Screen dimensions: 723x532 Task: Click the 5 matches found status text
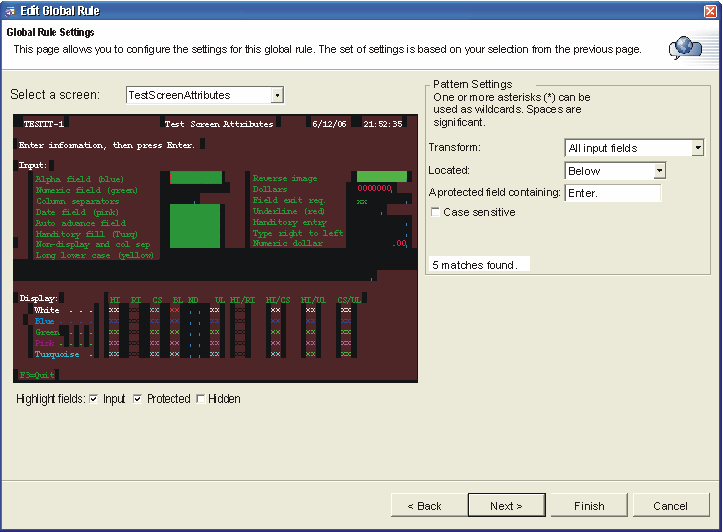(x=474, y=265)
